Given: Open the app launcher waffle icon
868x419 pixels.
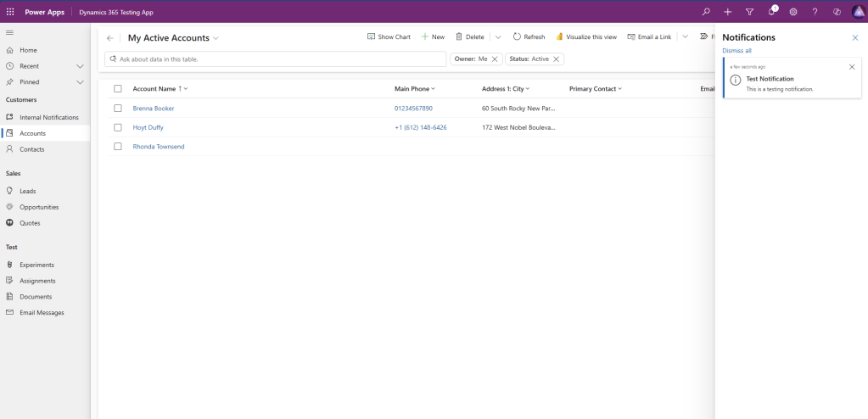Looking at the screenshot, I should coord(10,12).
